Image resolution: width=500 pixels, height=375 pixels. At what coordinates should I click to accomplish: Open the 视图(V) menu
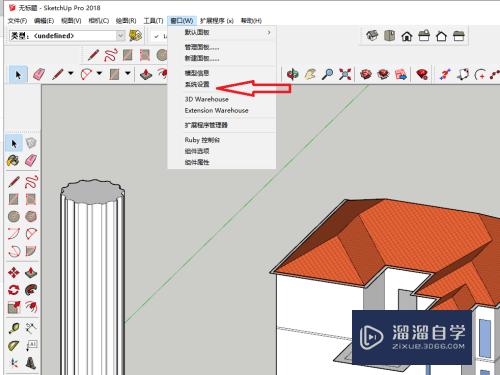click(x=71, y=21)
